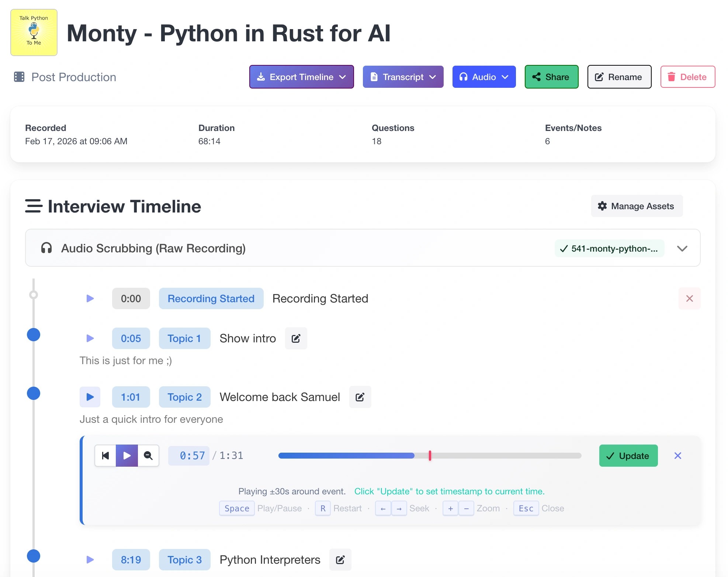728x577 pixels.
Task: Pause playback in the inline audio player
Action: click(x=126, y=456)
